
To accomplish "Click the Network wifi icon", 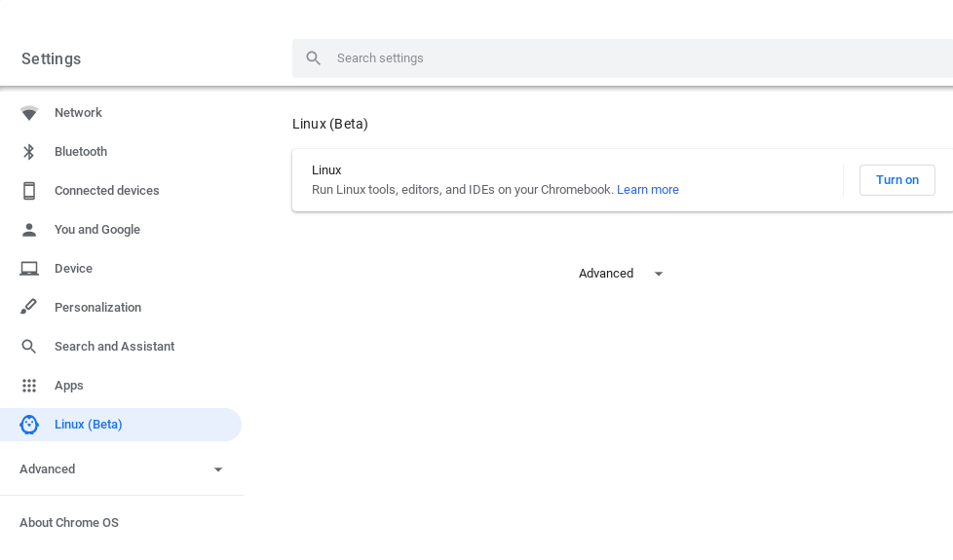I will coord(28,113).
